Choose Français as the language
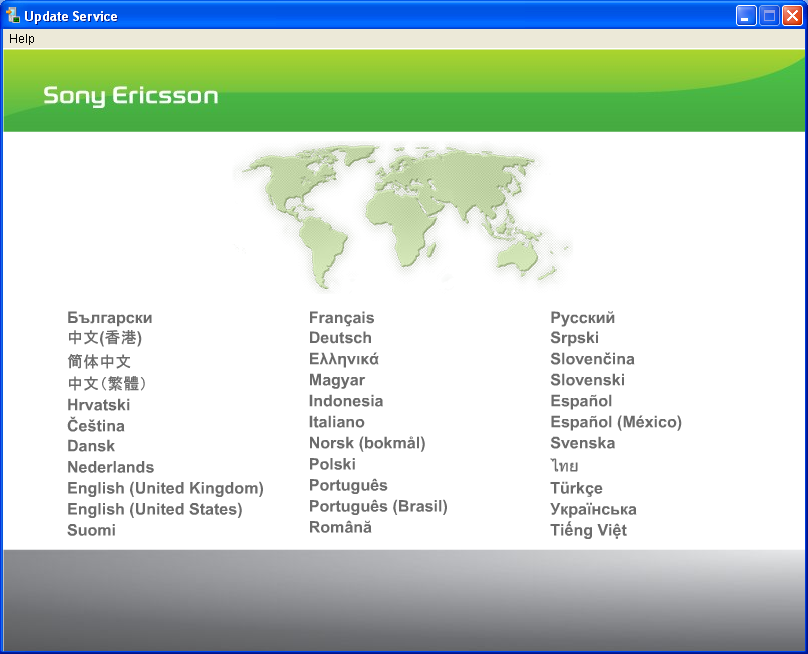This screenshot has height=654, width=808. 341,318
